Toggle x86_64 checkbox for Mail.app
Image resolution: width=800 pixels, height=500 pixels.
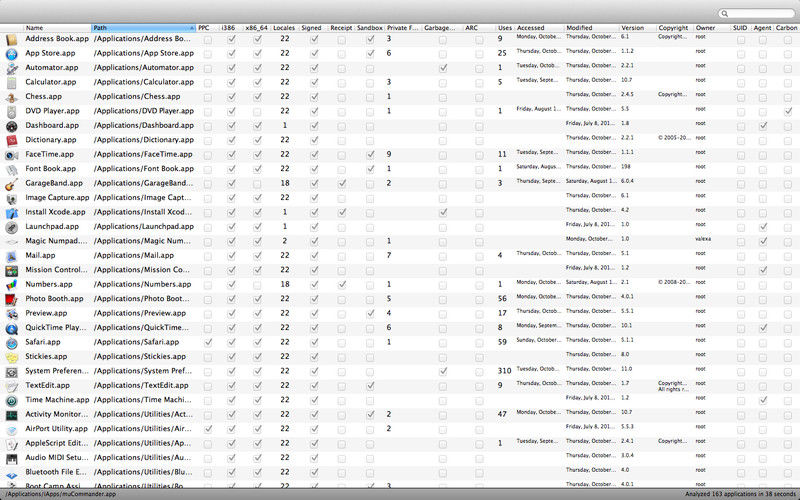258,256
